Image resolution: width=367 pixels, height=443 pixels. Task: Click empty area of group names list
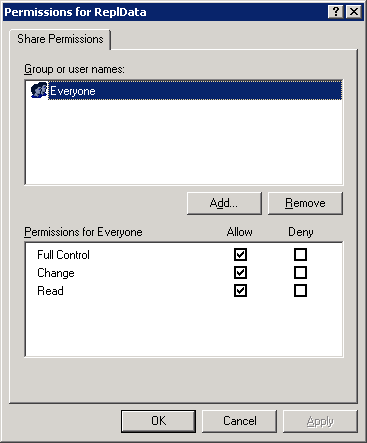pyautogui.click(x=183, y=142)
